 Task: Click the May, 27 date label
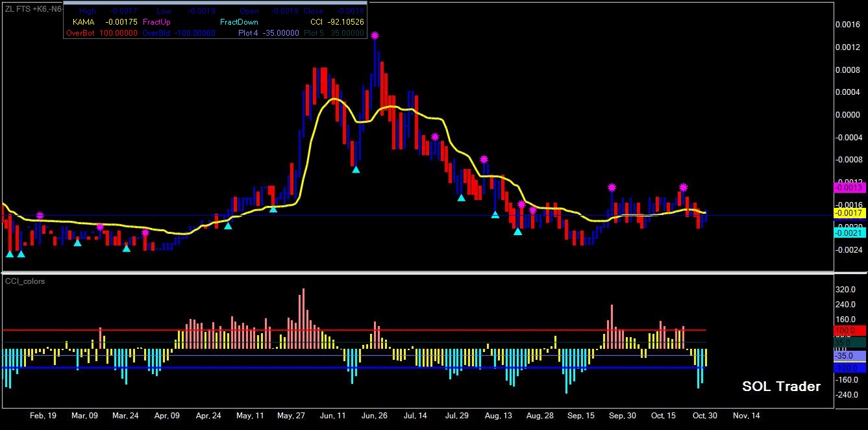point(291,415)
